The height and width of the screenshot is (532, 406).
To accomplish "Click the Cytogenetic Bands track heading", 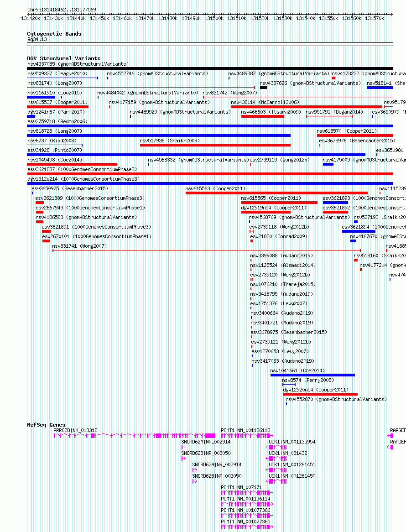I will click(x=54, y=34).
